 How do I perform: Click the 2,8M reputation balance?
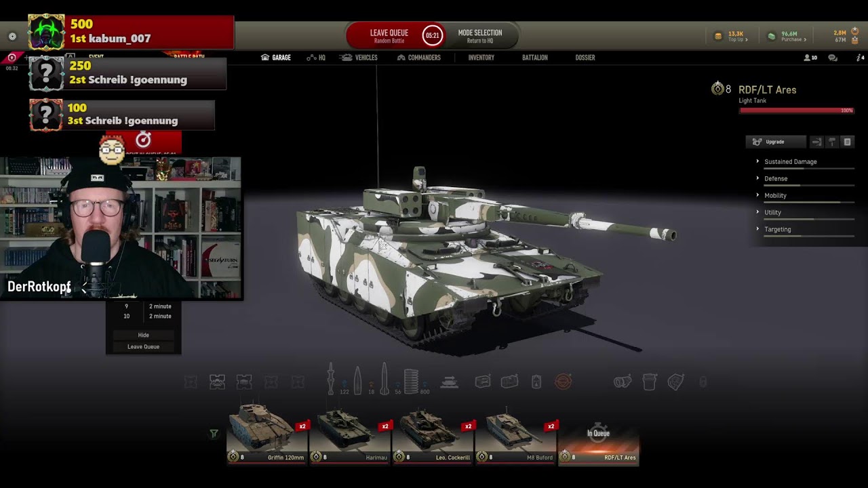click(x=840, y=33)
